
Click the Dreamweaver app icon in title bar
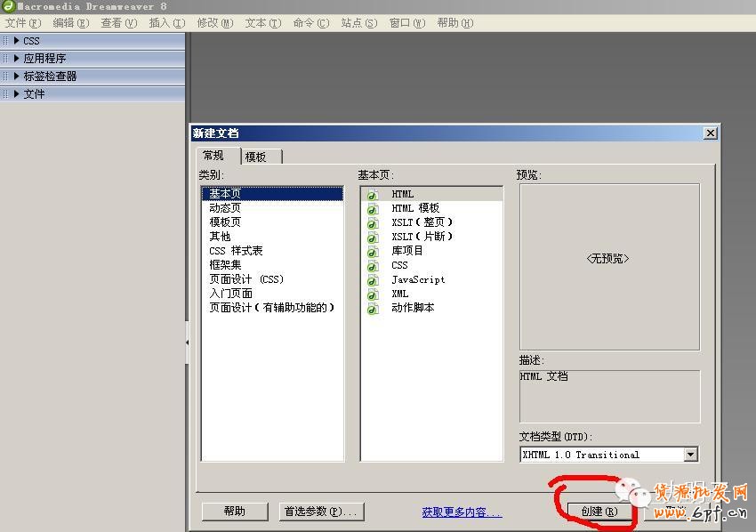9,6
